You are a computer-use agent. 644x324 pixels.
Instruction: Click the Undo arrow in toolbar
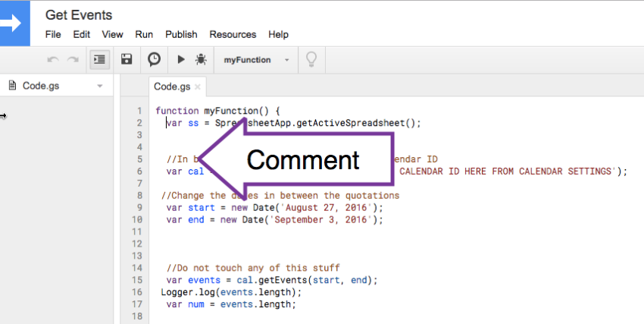(52, 59)
